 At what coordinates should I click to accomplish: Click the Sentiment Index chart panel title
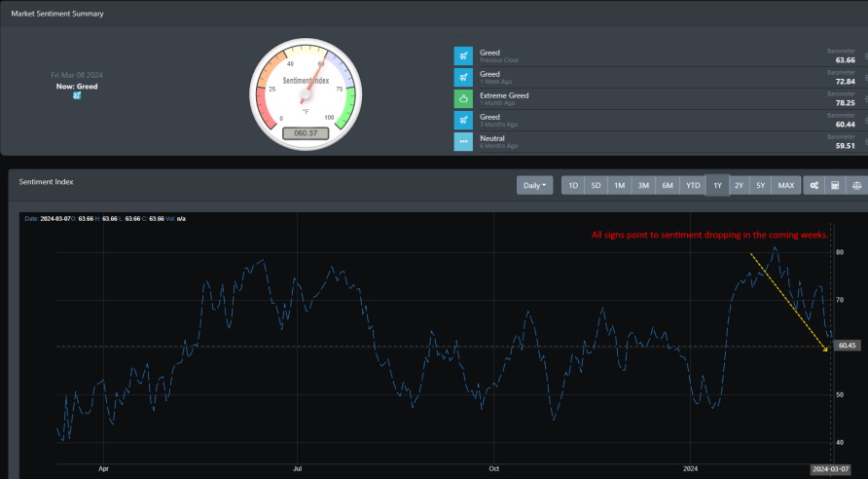(x=46, y=182)
